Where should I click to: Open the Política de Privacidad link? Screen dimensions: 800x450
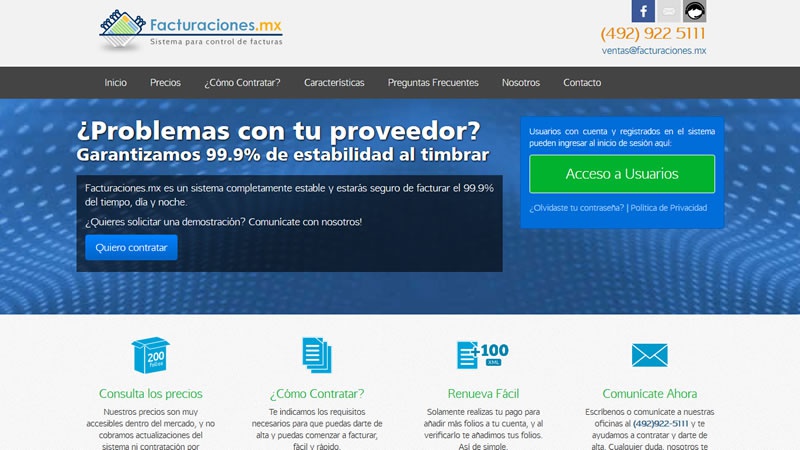pyautogui.click(x=668, y=208)
